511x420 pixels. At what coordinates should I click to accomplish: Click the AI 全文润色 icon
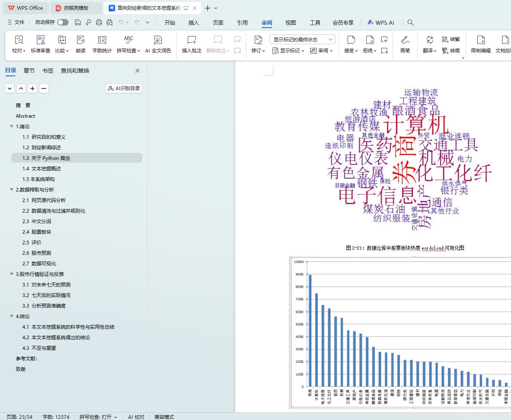click(x=158, y=40)
